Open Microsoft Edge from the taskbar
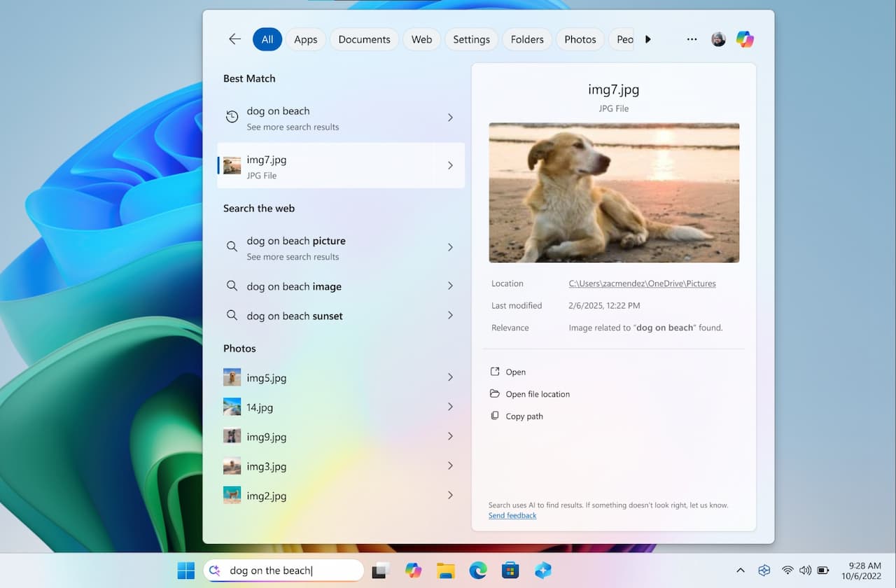The height and width of the screenshot is (588, 896). pyautogui.click(x=478, y=570)
